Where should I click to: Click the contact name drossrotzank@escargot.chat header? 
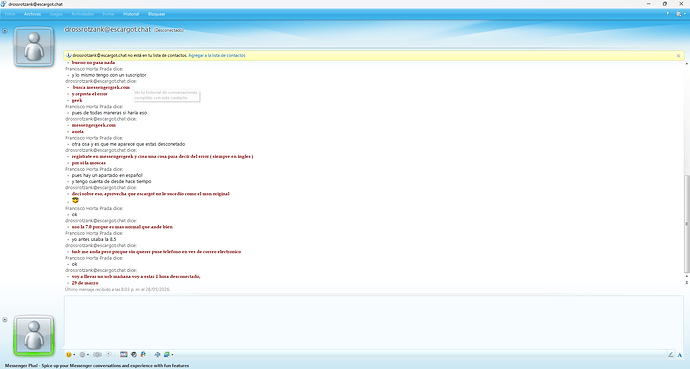point(108,29)
